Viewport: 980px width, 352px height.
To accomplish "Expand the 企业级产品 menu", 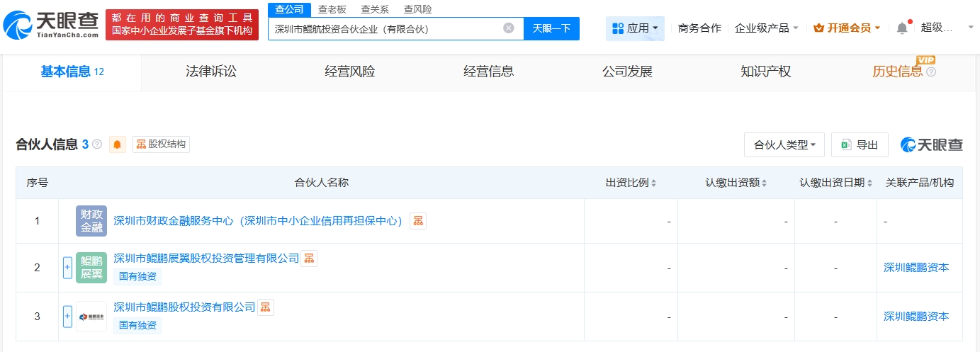I will tap(767, 28).
